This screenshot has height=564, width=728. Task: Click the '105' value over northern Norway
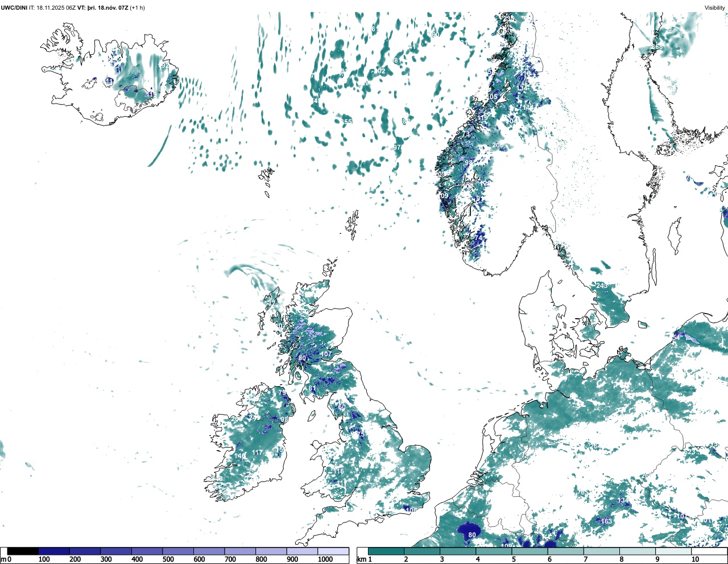pos(493,97)
